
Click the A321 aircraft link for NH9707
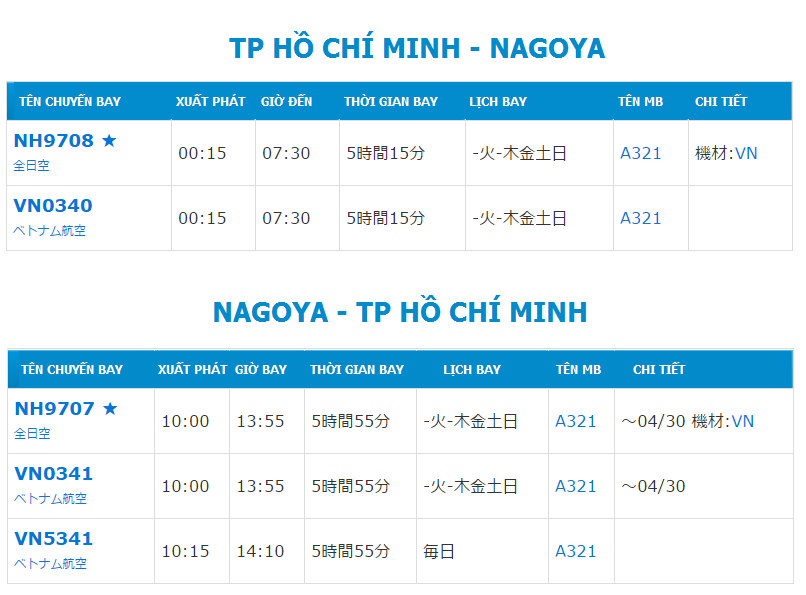(576, 421)
